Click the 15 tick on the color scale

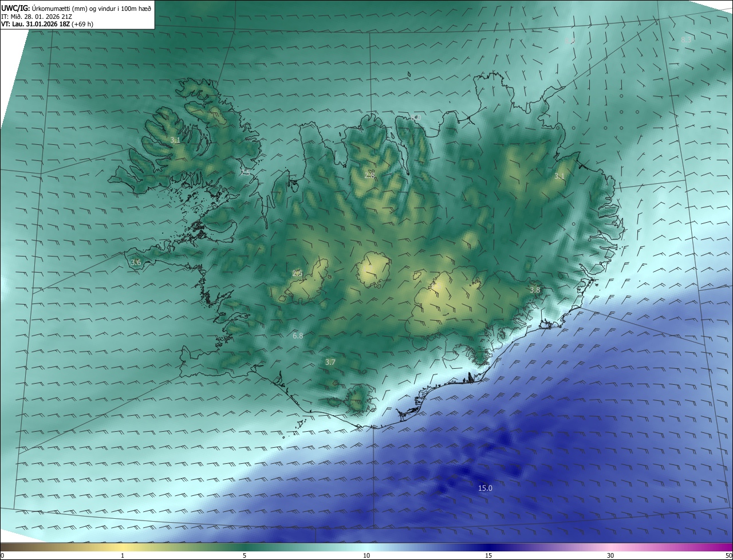pyautogui.click(x=488, y=555)
